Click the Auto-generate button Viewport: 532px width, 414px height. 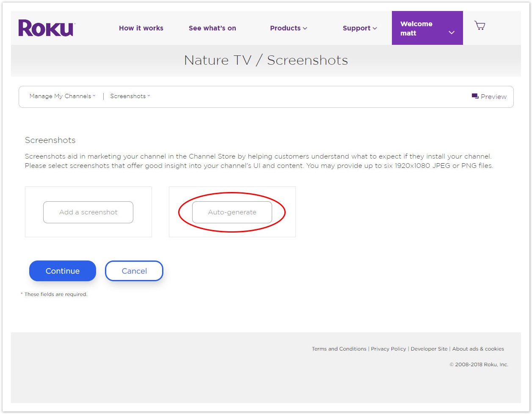232,212
